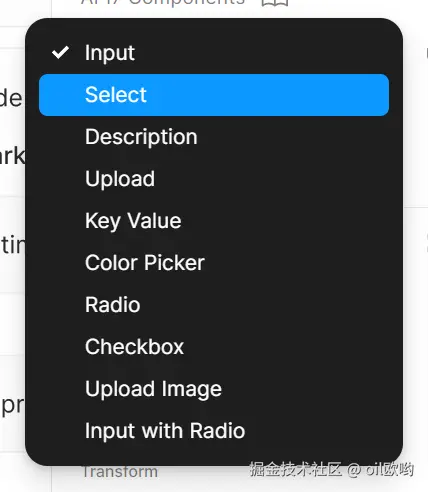
Task: Click the partially hidden 'pr' row label
Action: (x=13, y=405)
